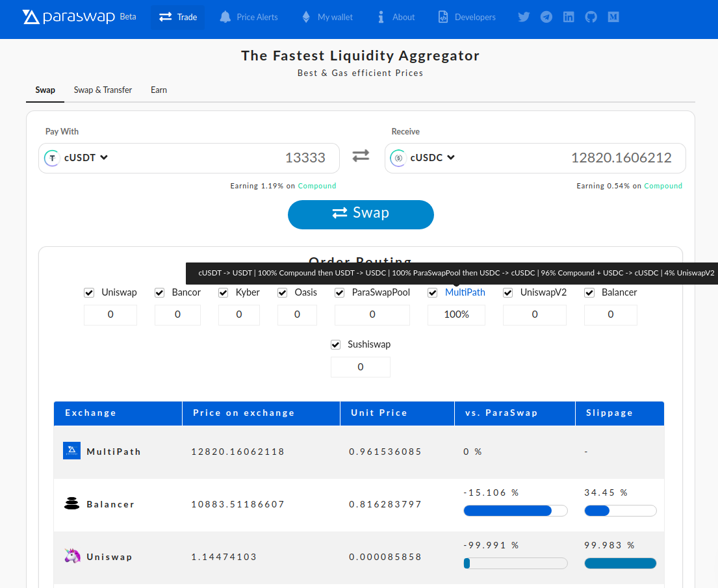The height and width of the screenshot is (588, 718).
Task: Click the Balancer logo in table
Action: [72, 504]
